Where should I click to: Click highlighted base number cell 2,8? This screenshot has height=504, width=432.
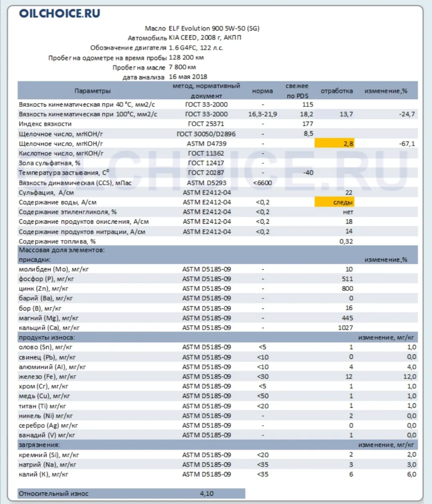click(x=334, y=143)
